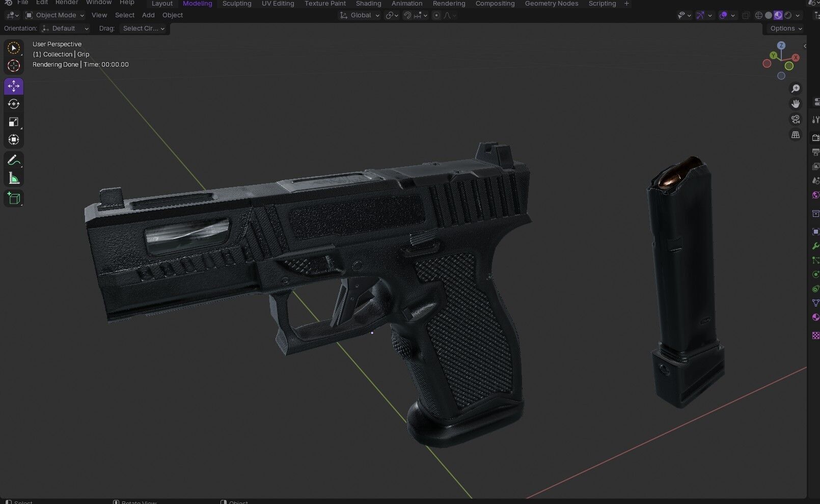Open the File menu
820x504 pixels.
pos(23,3)
